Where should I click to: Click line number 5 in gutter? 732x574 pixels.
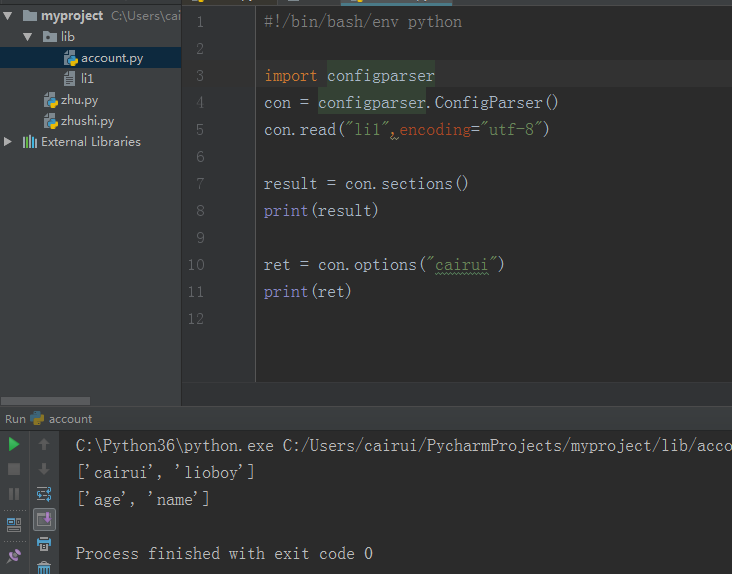[x=200, y=129]
